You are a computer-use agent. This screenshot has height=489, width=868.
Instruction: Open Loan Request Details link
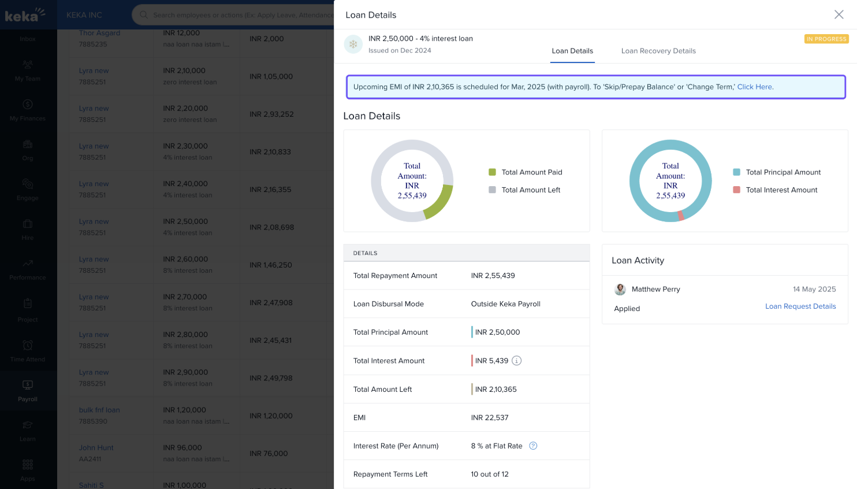pos(800,306)
